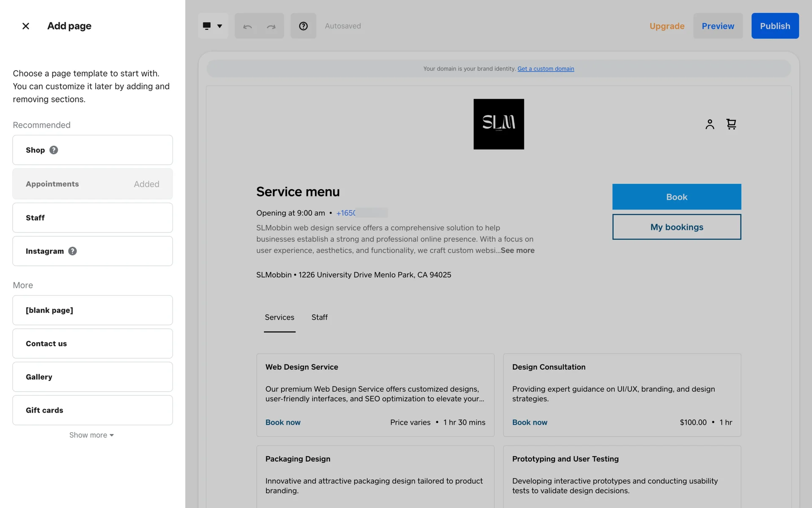Open the shopping cart icon

click(x=731, y=124)
